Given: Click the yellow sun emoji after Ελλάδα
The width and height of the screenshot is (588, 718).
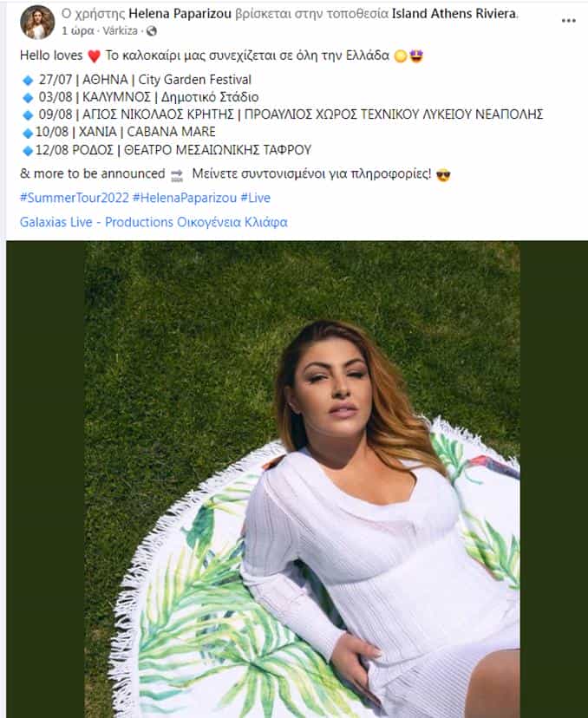Looking at the screenshot, I should (x=401, y=56).
